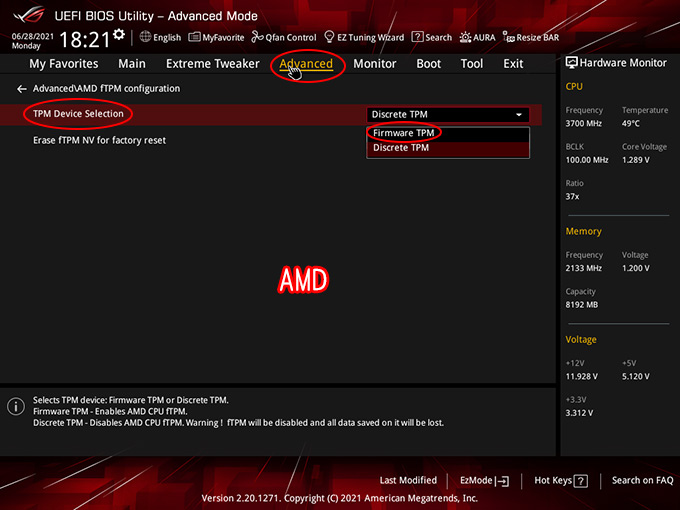This screenshot has height=510, width=680.
Task: Go to the Exit tab
Action: click(513, 64)
